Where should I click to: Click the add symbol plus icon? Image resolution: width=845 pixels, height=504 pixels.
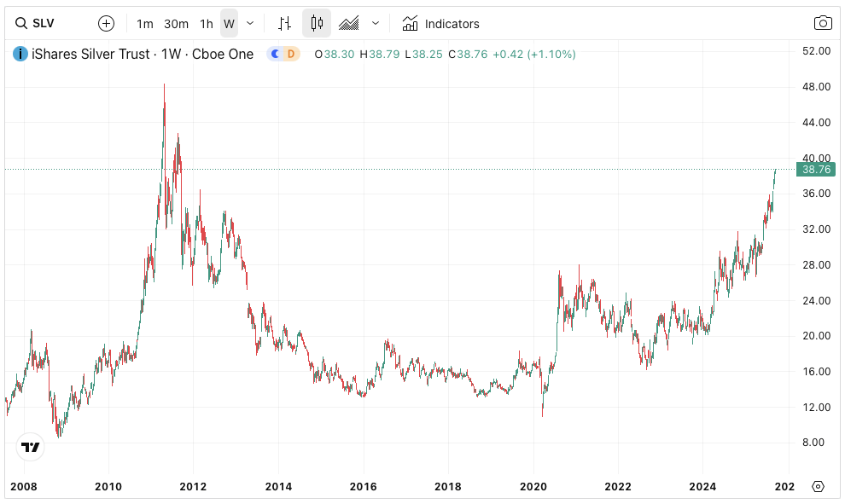[106, 24]
